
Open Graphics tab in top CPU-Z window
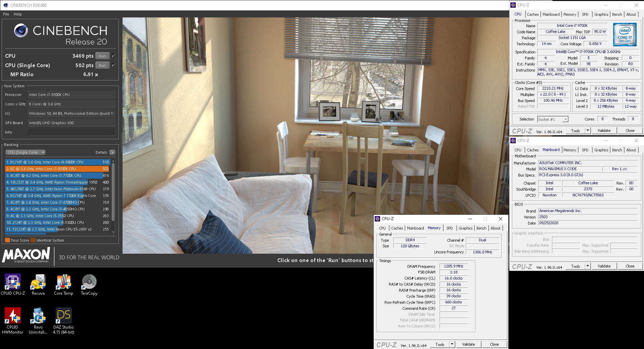pyautogui.click(x=601, y=14)
